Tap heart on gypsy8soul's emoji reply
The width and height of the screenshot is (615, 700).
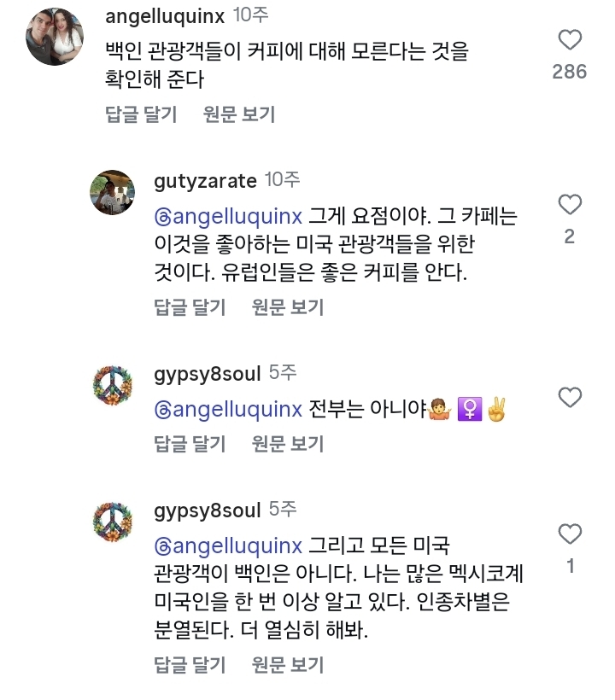tap(569, 397)
